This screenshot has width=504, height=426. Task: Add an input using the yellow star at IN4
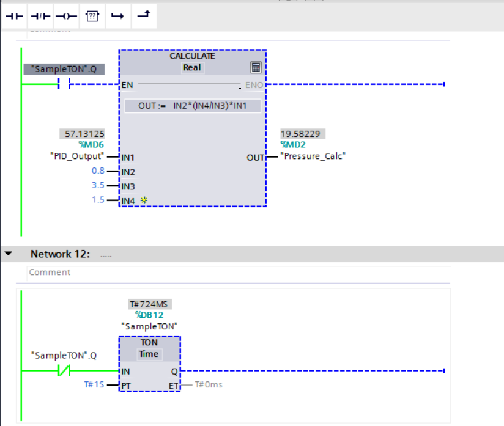point(144,200)
